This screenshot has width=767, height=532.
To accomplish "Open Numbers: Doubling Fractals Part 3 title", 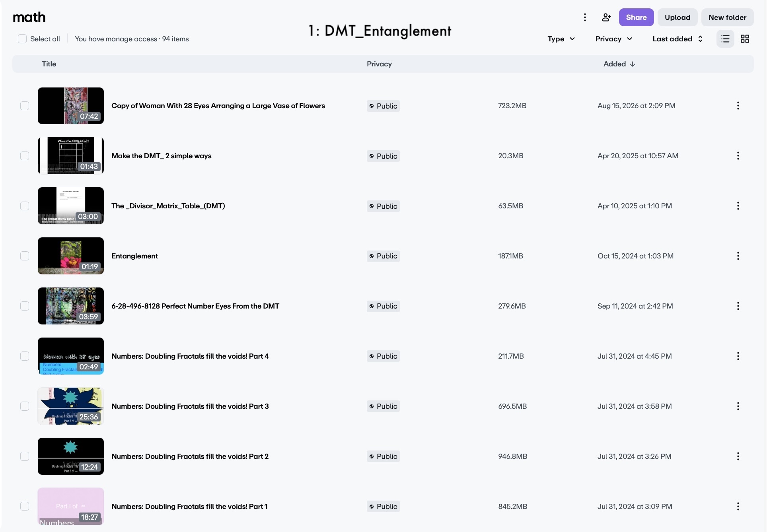I will (190, 406).
